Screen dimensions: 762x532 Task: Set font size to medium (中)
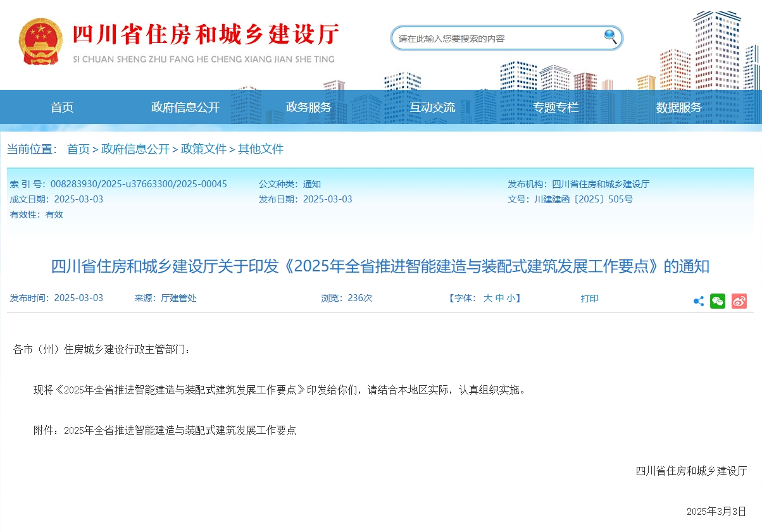point(499,298)
